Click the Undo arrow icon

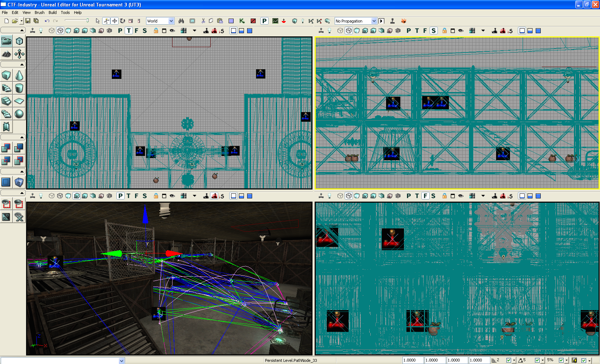point(47,21)
